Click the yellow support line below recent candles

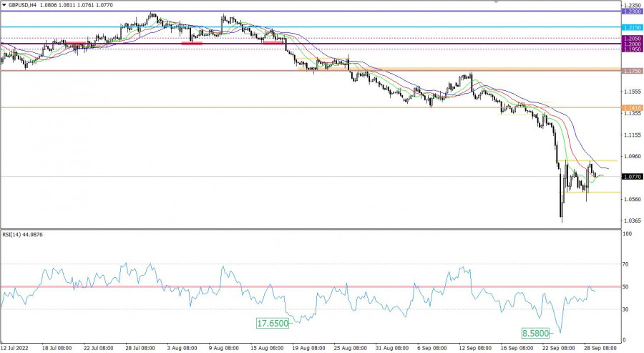click(x=587, y=192)
